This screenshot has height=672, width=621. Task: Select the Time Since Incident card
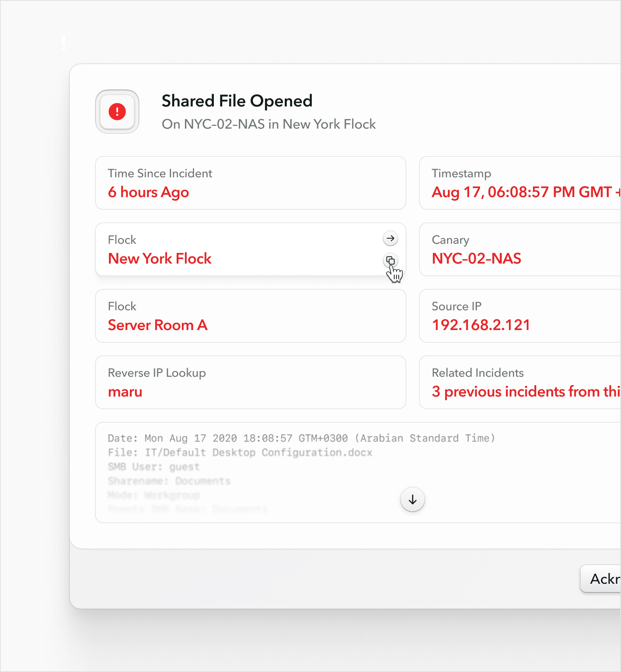coord(251,183)
